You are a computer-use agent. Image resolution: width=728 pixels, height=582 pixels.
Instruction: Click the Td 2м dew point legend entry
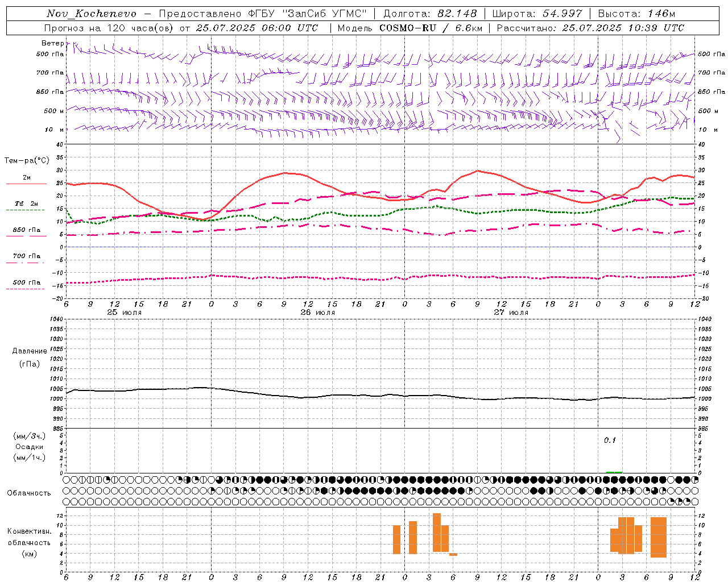pyautogui.click(x=27, y=203)
